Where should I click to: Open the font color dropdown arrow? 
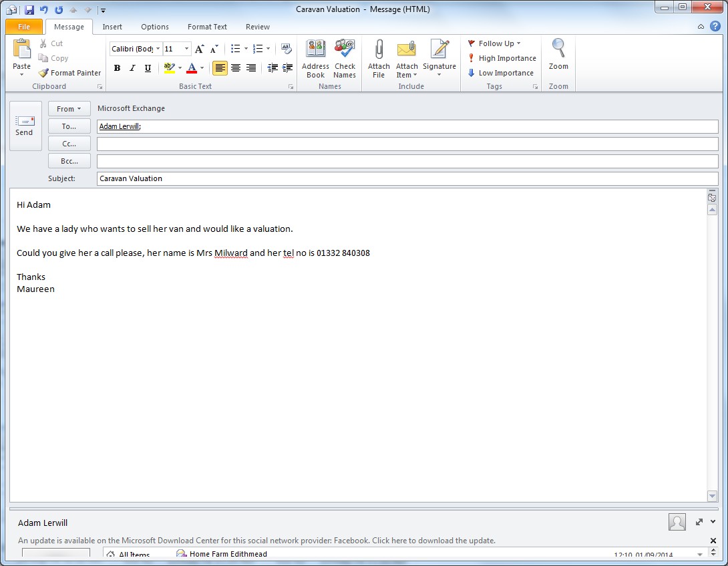(x=202, y=68)
